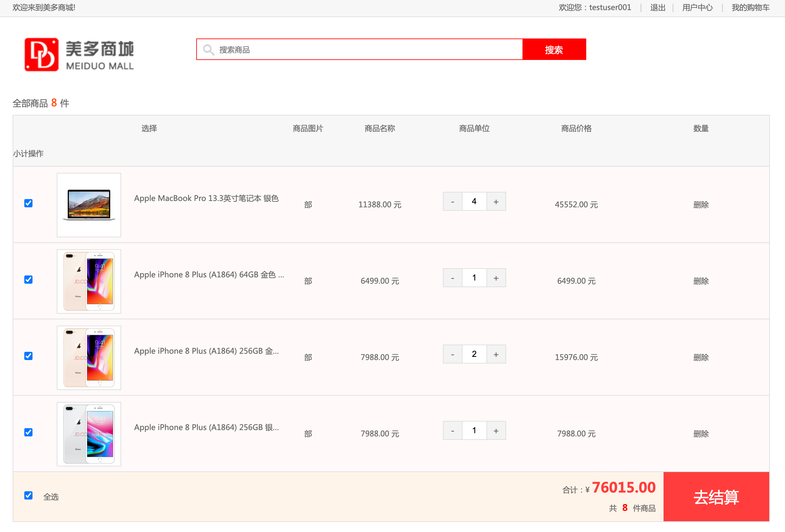Click the Apple MacBook Pro 13.3 product name

point(206,198)
